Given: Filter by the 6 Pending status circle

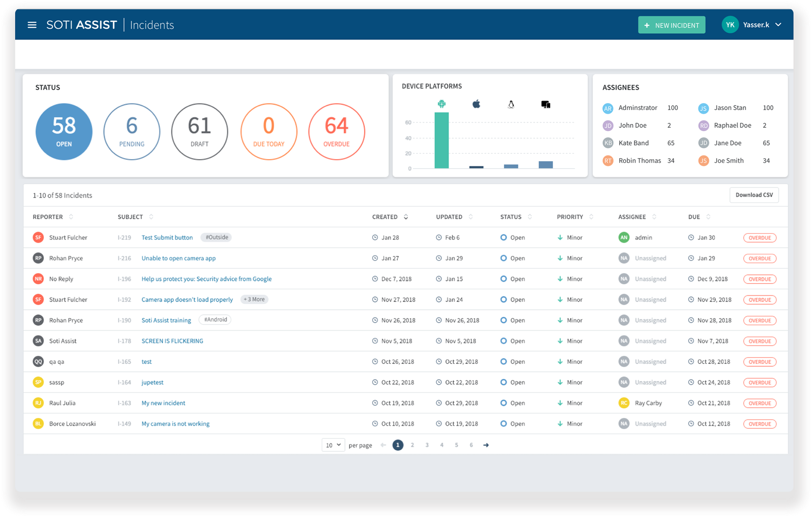Looking at the screenshot, I should [132, 132].
